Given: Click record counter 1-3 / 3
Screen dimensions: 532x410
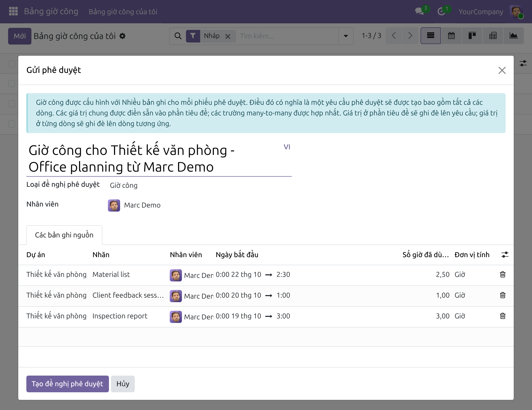Looking at the screenshot, I should click(371, 36).
